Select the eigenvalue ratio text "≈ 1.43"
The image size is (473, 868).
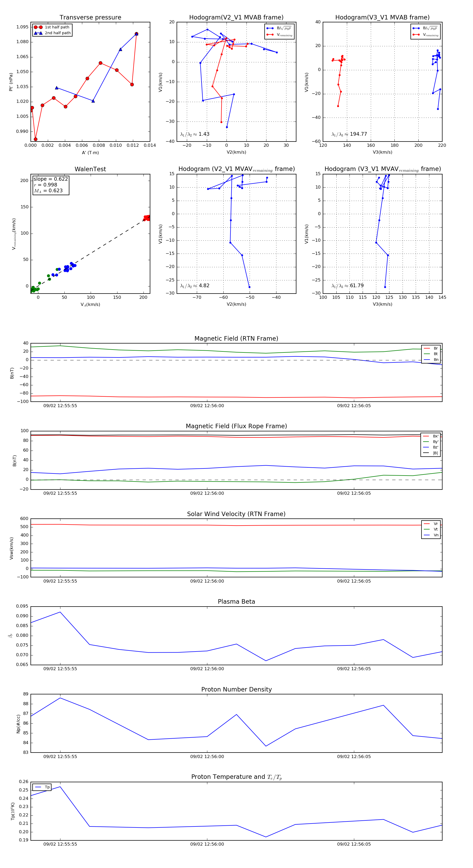click(x=201, y=134)
